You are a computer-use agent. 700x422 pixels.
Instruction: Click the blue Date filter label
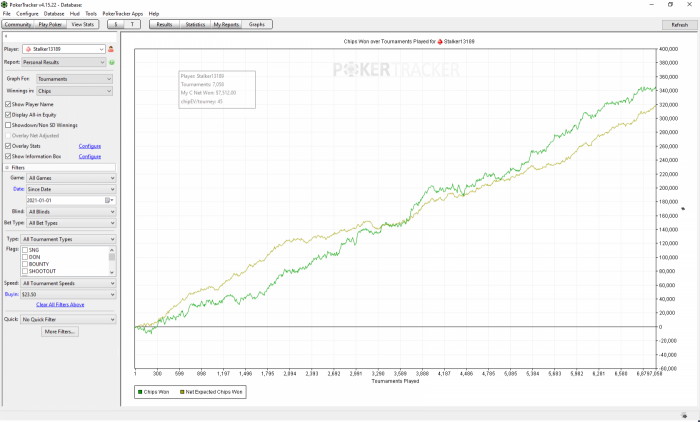(x=18, y=189)
